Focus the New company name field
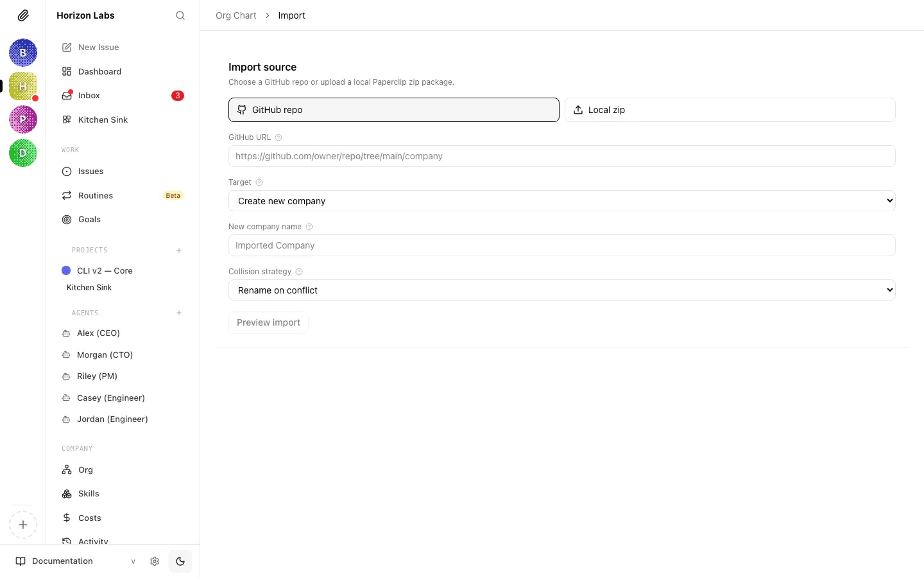This screenshot has height=578, width=924. point(562,245)
